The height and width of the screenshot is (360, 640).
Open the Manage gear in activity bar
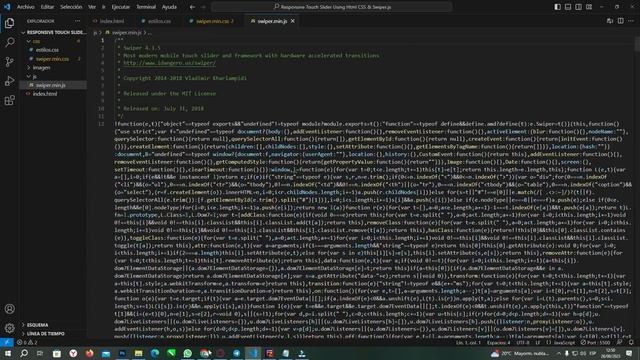pos(9,328)
